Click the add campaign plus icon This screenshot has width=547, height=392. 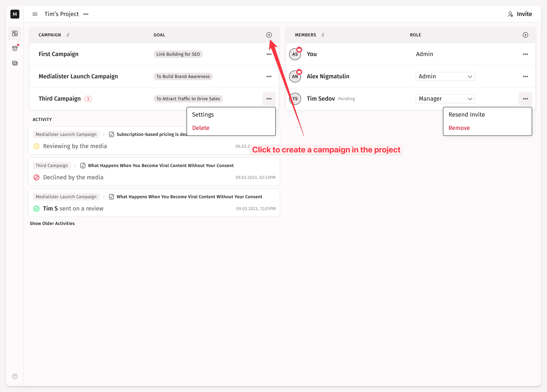269,35
